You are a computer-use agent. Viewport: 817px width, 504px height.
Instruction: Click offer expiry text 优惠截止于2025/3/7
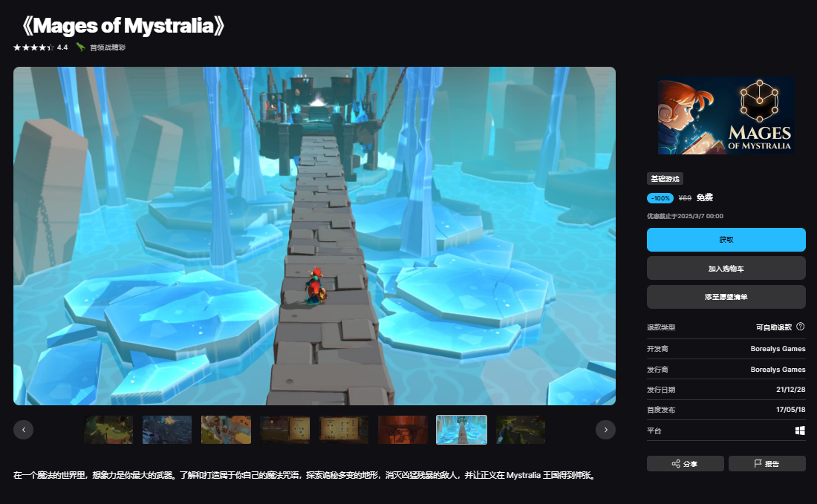[x=686, y=216]
